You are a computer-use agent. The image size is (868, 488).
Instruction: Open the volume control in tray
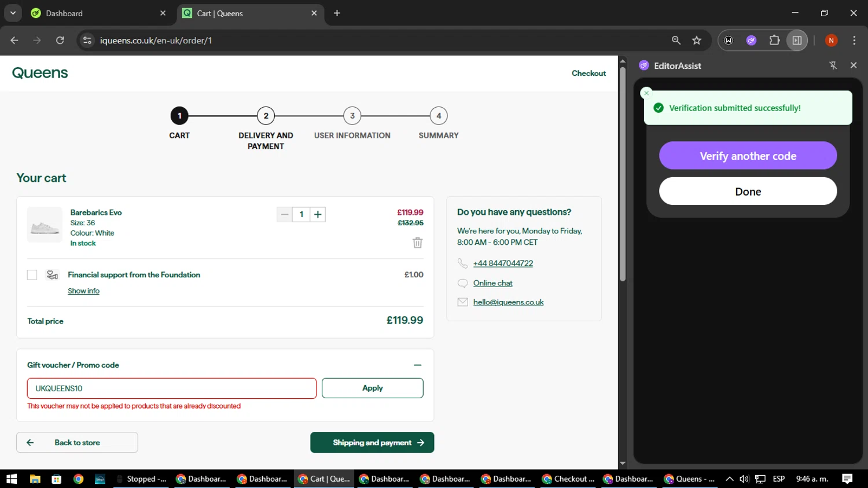click(x=744, y=479)
